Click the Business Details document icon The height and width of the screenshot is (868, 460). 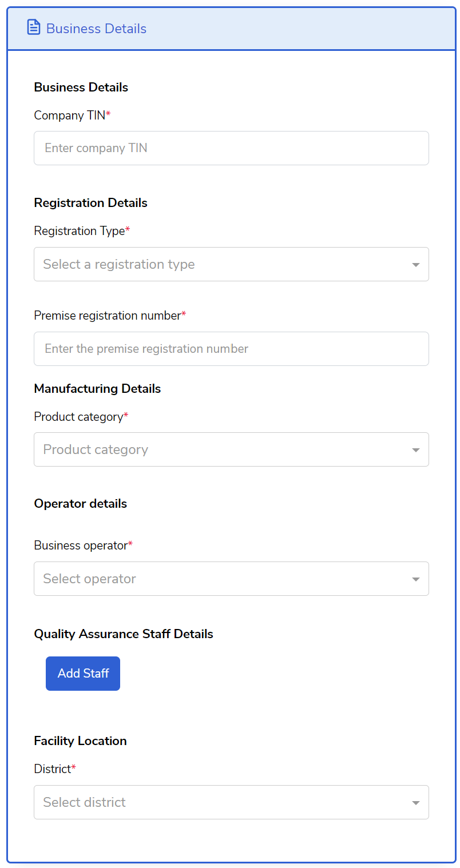(34, 27)
